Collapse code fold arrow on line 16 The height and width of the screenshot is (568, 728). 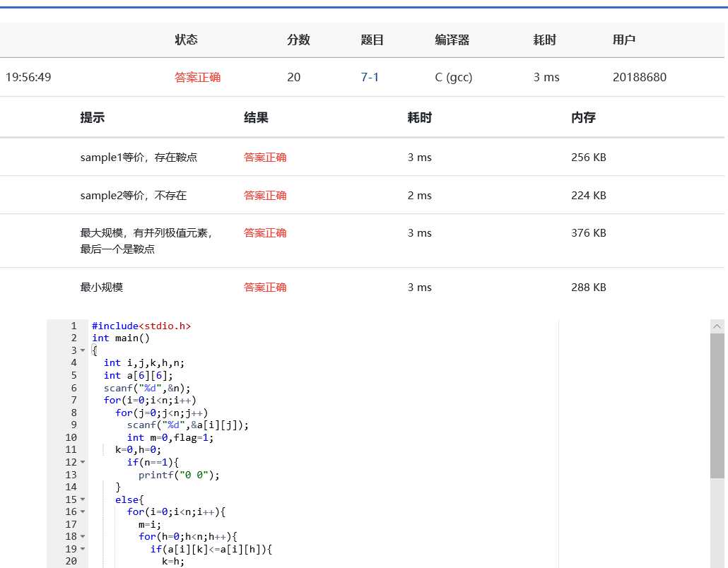(x=83, y=512)
